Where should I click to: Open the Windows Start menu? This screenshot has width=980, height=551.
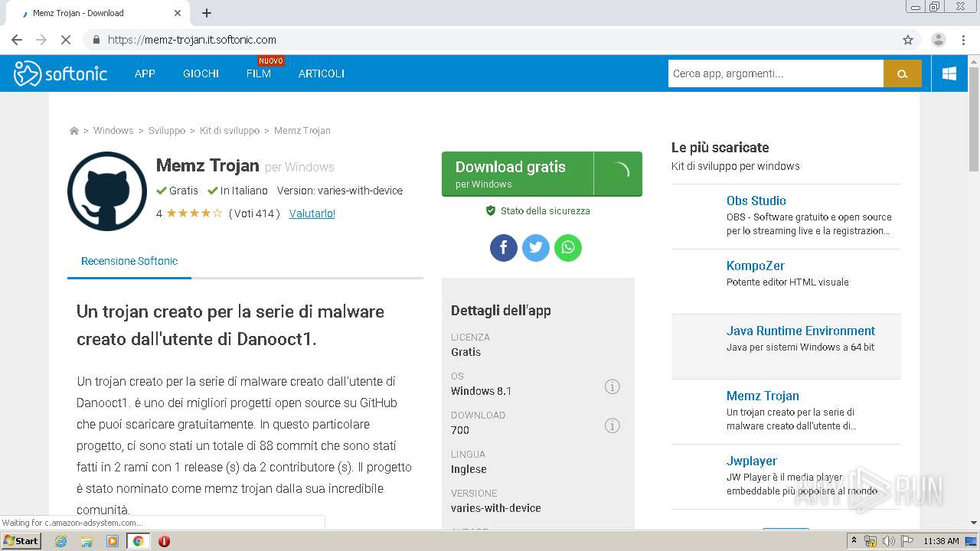(x=21, y=540)
